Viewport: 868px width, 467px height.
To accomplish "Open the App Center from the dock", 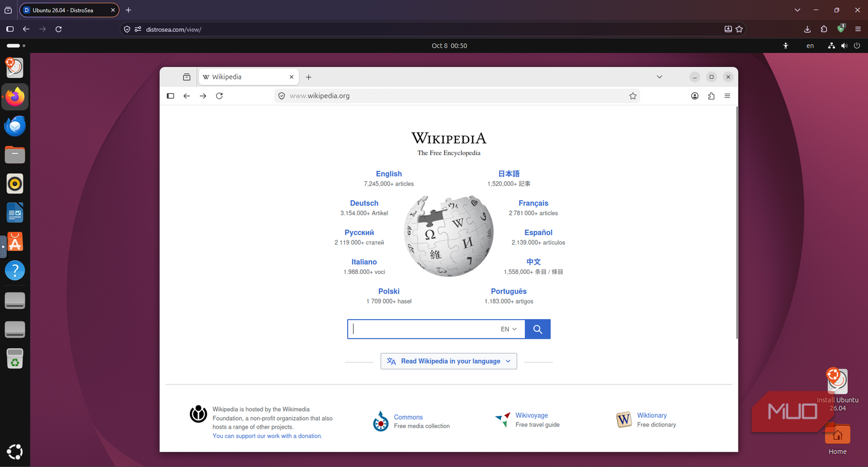I will point(15,242).
